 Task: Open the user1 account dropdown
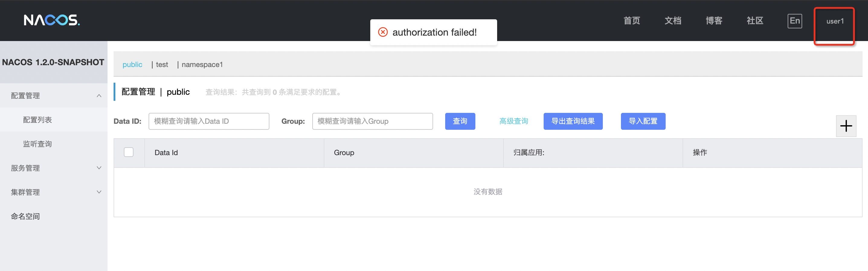(835, 21)
